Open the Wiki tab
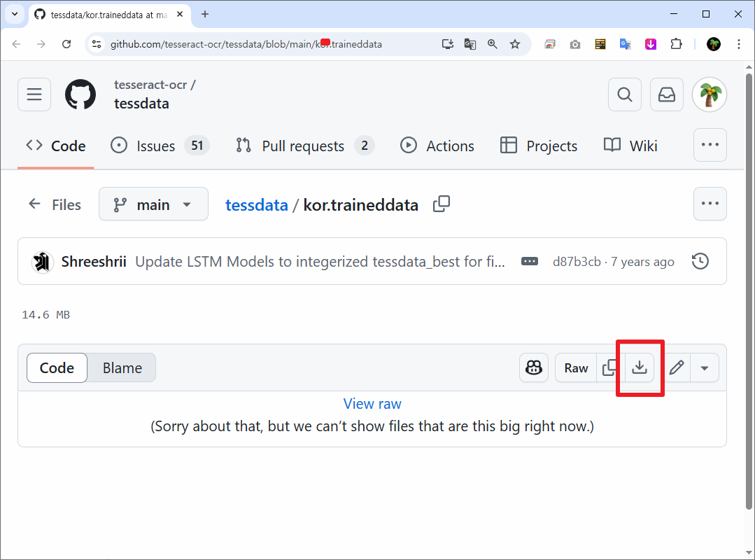755x560 pixels. pos(630,146)
